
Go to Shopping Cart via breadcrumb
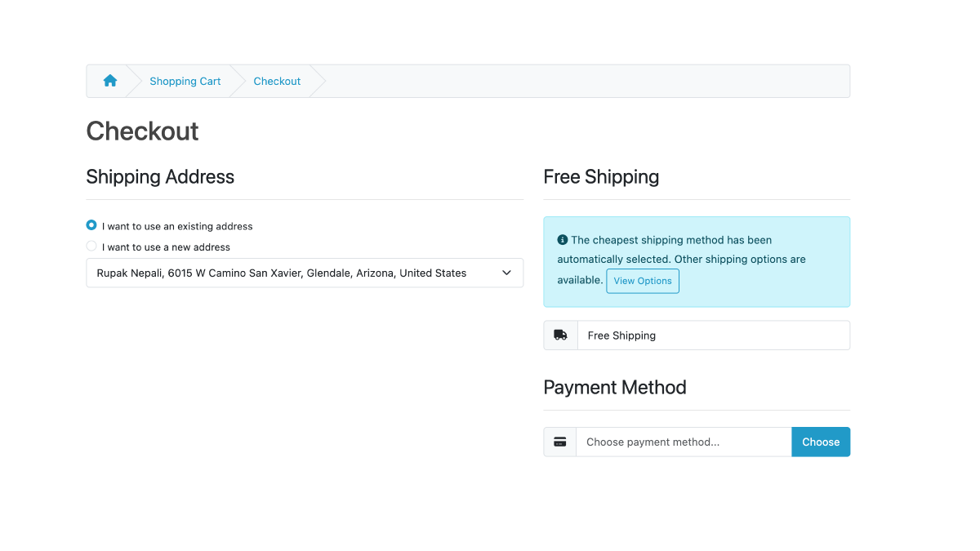[185, 81]
